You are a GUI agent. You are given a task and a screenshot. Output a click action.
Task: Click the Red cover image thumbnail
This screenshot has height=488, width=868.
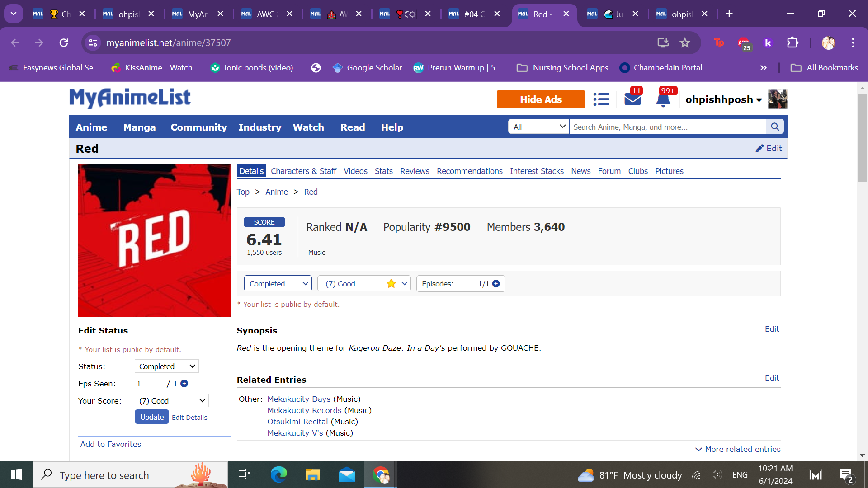[155, 240]
